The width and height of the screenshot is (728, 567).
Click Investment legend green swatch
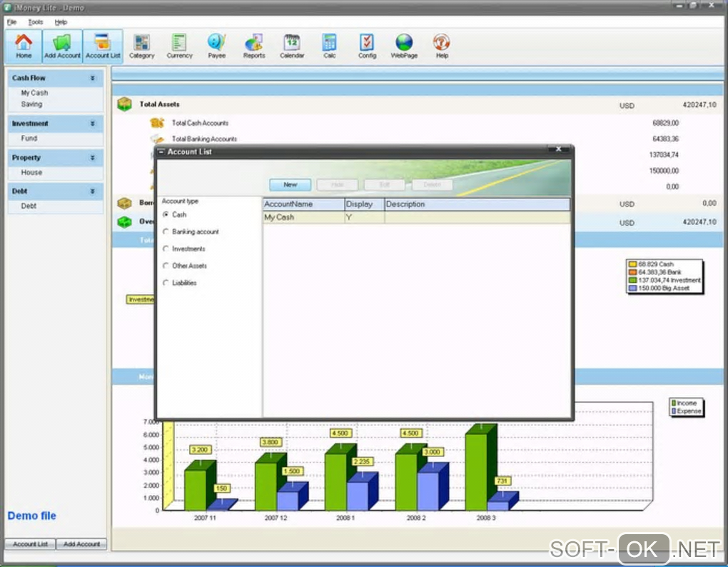pyautogui.click(x=632, y=281)
